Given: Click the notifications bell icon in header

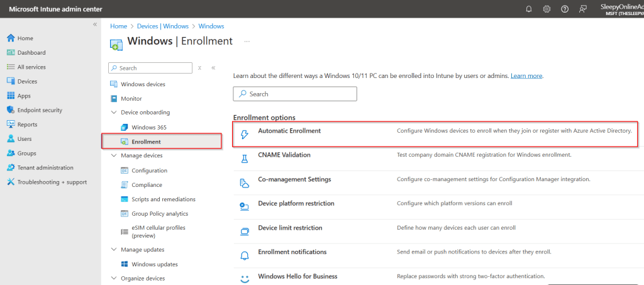Looking at the screenshot, I should point(529,9).
